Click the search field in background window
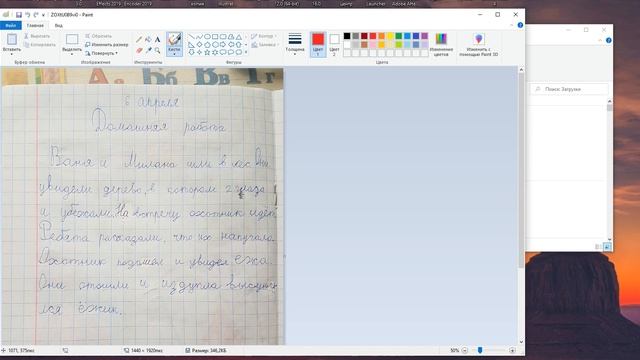This screenshot has width=640, height=360. pos(570,89)
